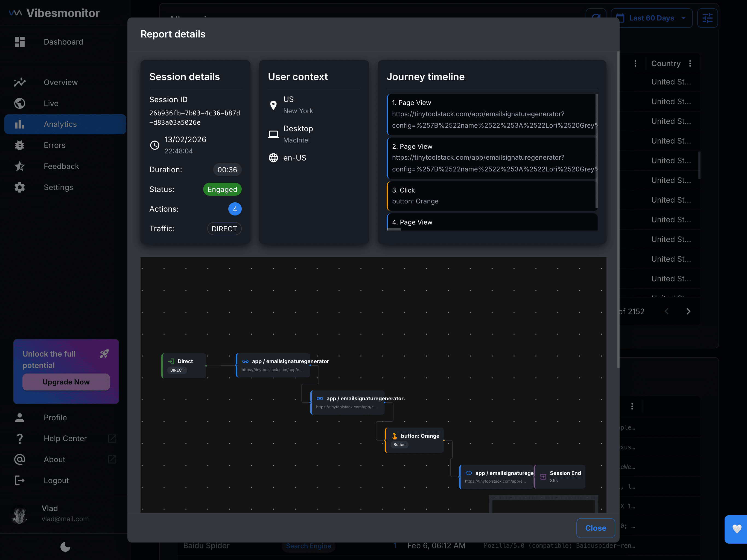This screenshot has height=560, width=747.
Task: Click the Vibesmonitor logo icon
Action: (15, 13)
